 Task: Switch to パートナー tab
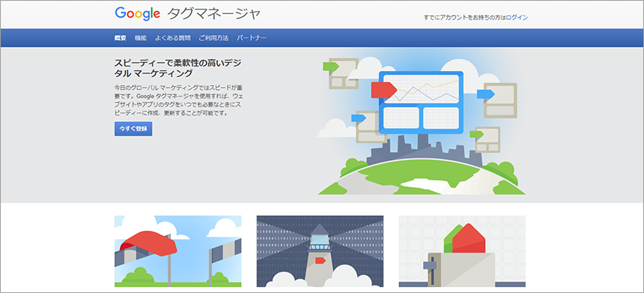coord(252,38)
